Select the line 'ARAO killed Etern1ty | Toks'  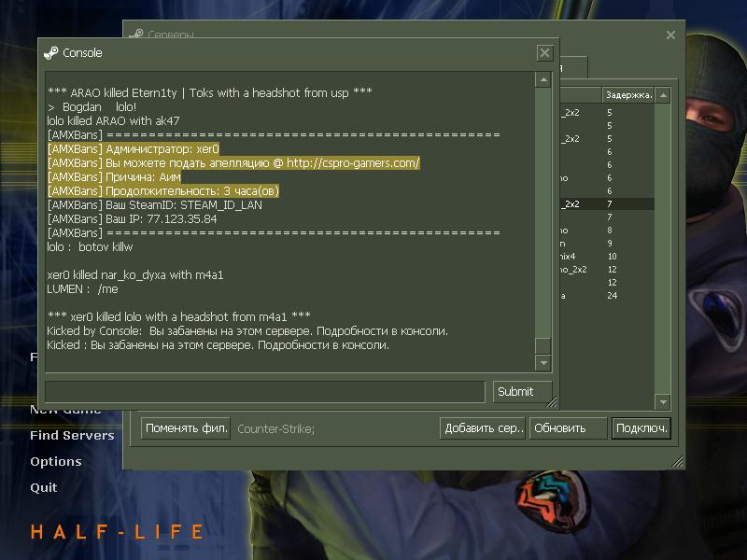(x=209, y=92)
